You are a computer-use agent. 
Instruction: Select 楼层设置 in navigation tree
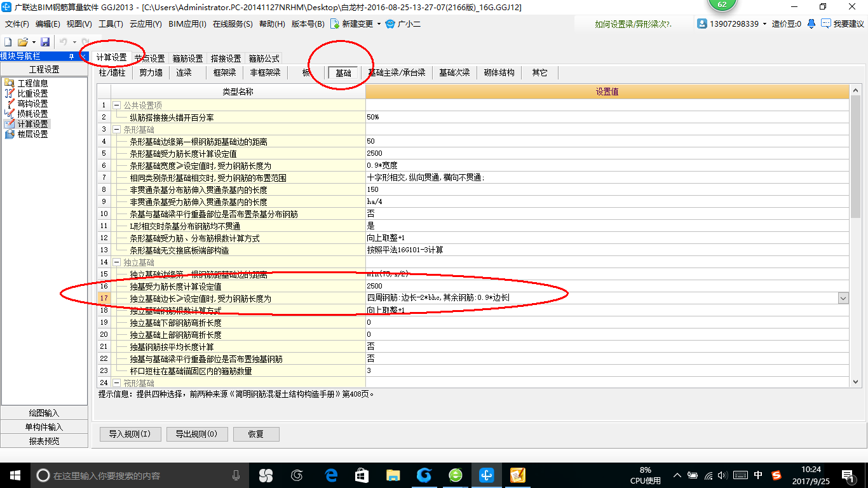[32, 134]
